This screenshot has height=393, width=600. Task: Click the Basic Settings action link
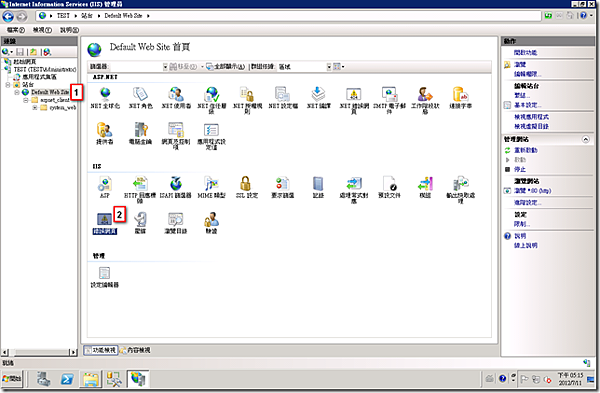(x=528, y=105)
